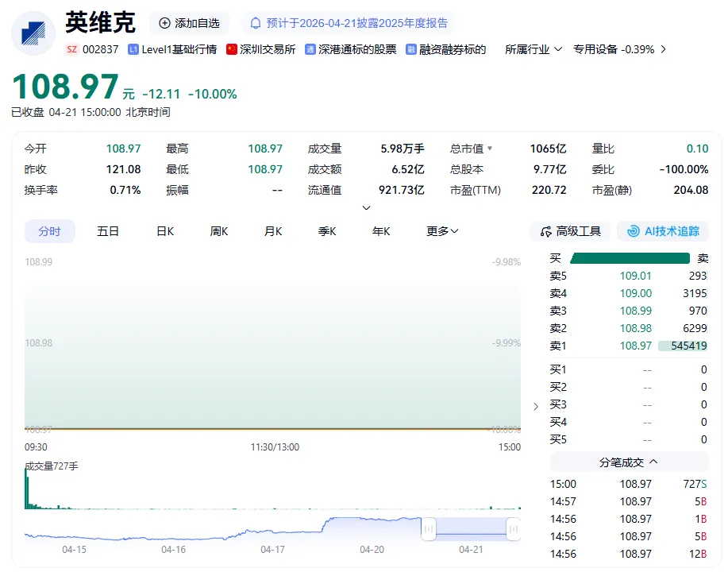Viewport: 728px width, 576px height.
Task: Click the 量比 value 0.10
Action: 697,149
